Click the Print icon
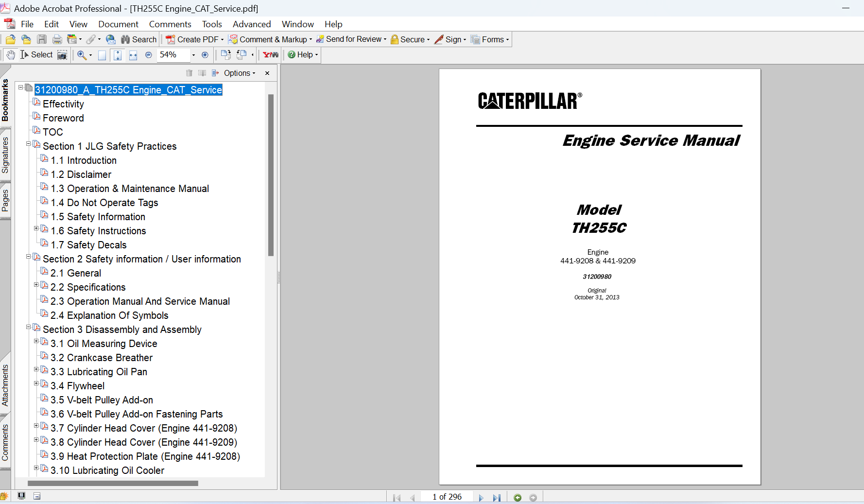 [x=57, y=39]
